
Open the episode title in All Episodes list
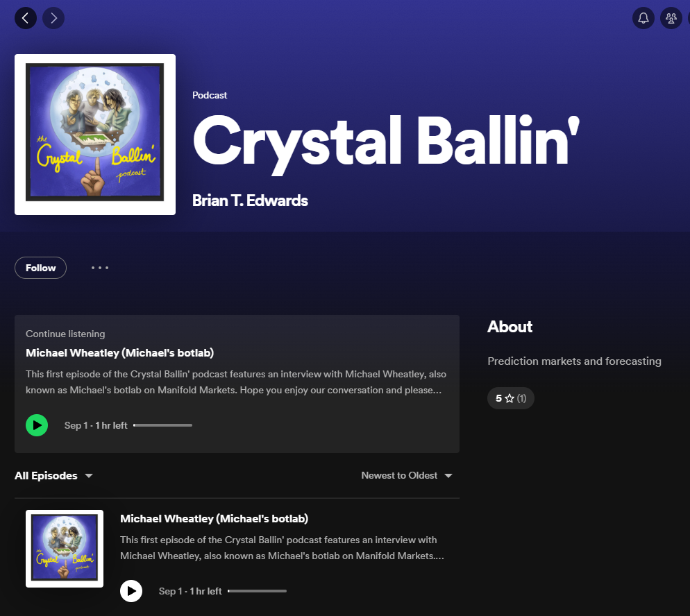(214, 519)
